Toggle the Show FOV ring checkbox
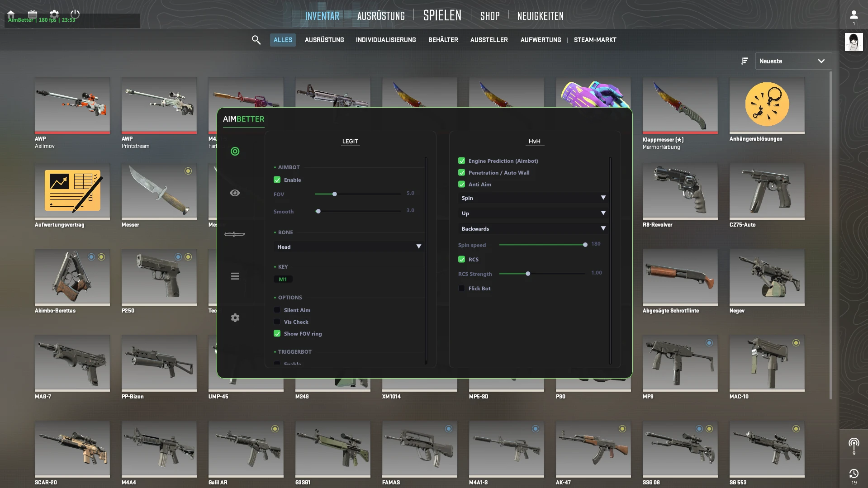 (x=277, y=333)
